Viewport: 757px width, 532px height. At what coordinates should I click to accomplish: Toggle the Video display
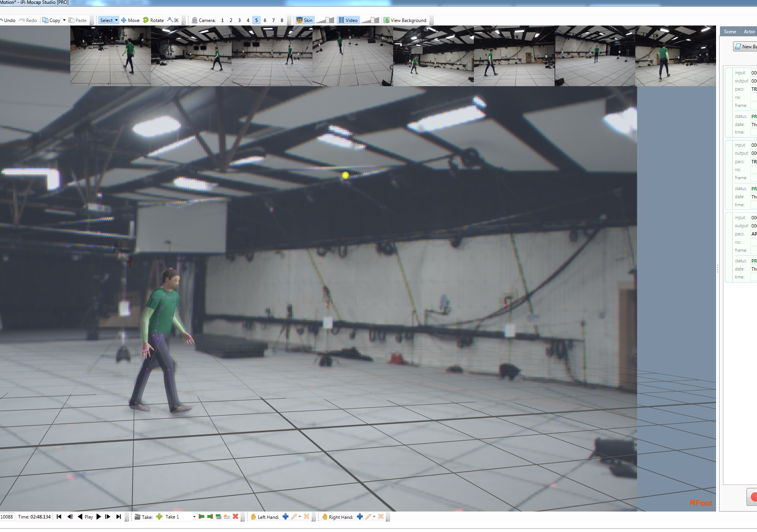(x=348, y=20)
